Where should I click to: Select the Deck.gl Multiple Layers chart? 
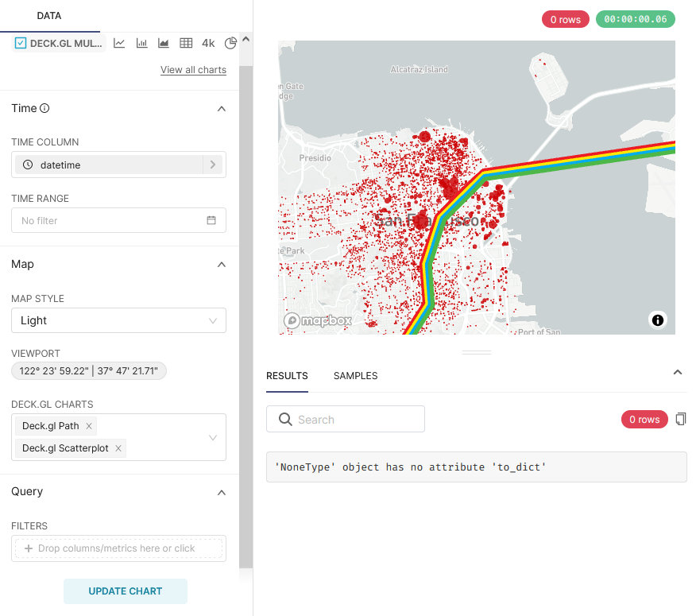tap(60, 43)
